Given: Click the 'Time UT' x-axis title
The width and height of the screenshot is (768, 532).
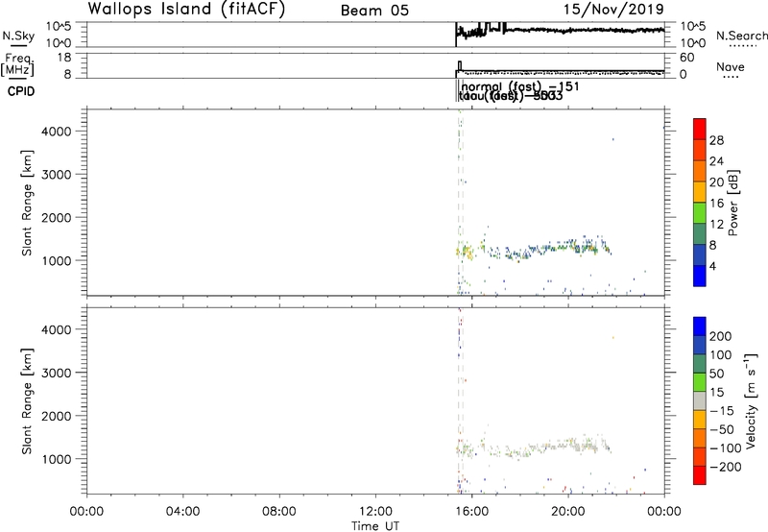Looking at the screenshot, I should pos(375,526).
